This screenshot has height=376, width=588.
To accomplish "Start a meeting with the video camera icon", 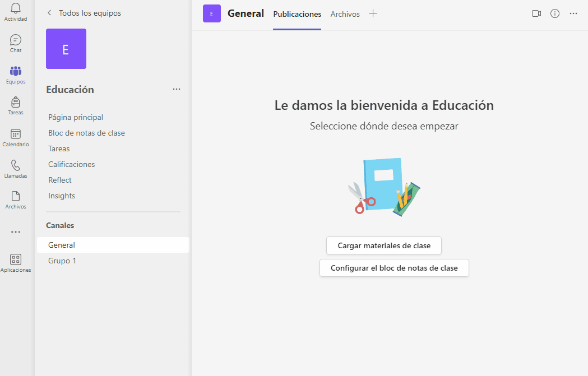I will pyautogui.click(x=536, y=13).
